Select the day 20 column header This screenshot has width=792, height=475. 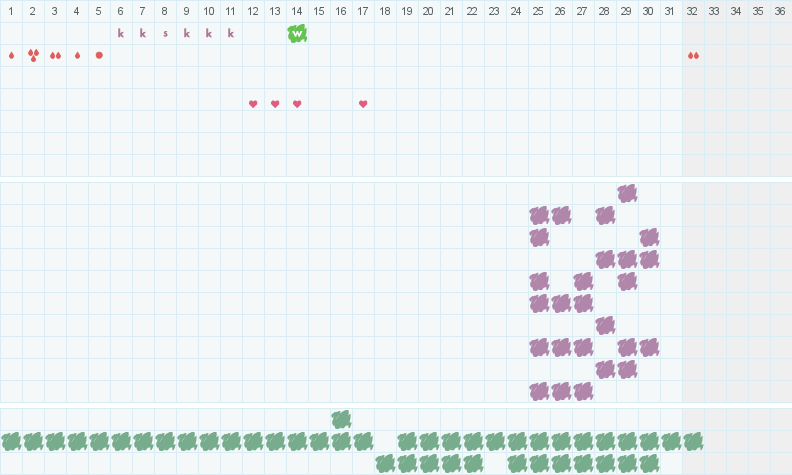pyautogui.click(x=429, y=11)
